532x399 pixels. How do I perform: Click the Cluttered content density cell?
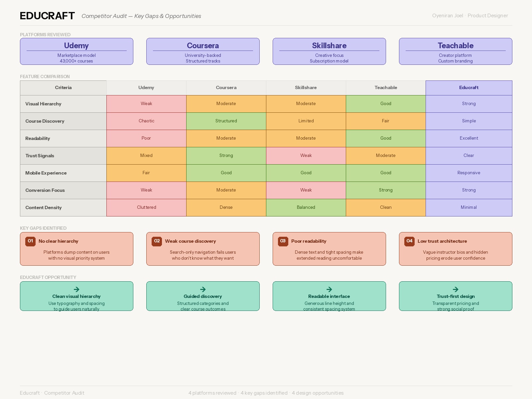146,207
